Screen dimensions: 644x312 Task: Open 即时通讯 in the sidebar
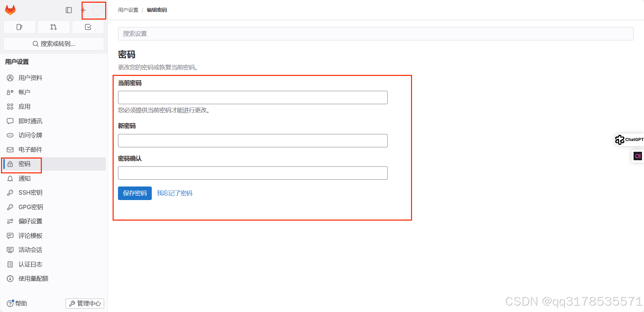[54, 121]
